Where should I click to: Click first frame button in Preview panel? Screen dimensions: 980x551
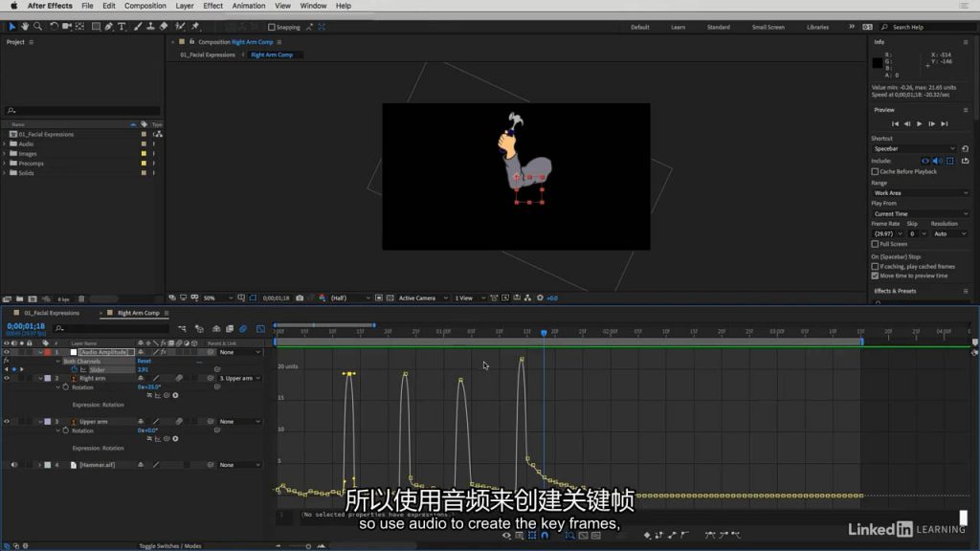point(895,123)
